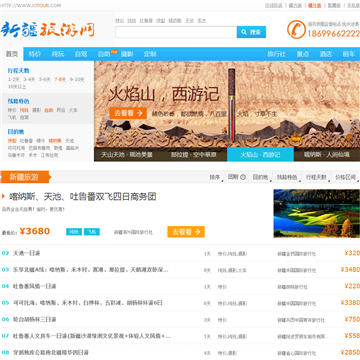360x360 pixels.
Task: Click the orange 去看看 banner button
Action: [x=128, y=113]
